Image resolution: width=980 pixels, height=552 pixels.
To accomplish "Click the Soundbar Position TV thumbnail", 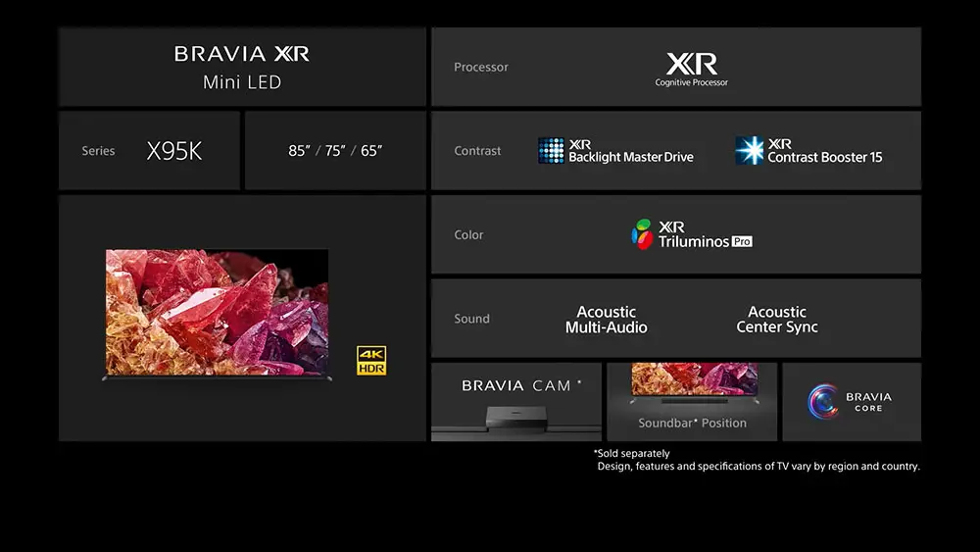I will 694,382.
